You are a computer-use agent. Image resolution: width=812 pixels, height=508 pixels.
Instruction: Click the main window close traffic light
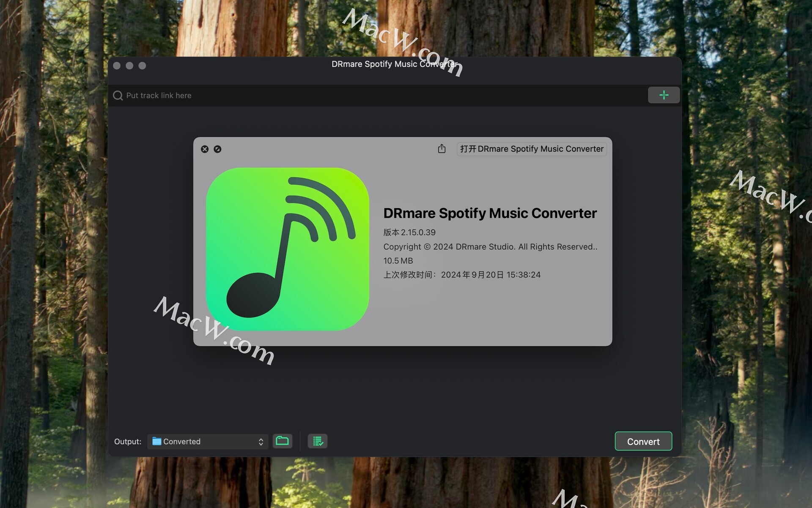(117, 66)
